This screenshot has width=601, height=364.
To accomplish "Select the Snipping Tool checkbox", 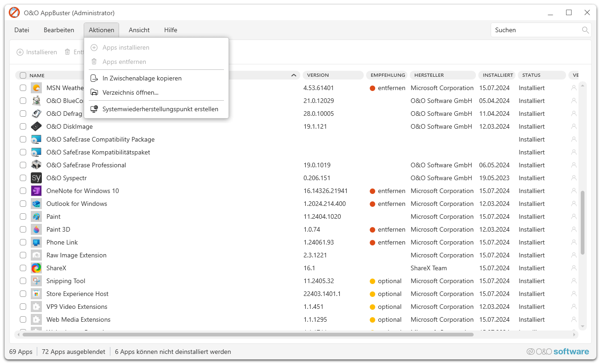I will coord(23,281).
